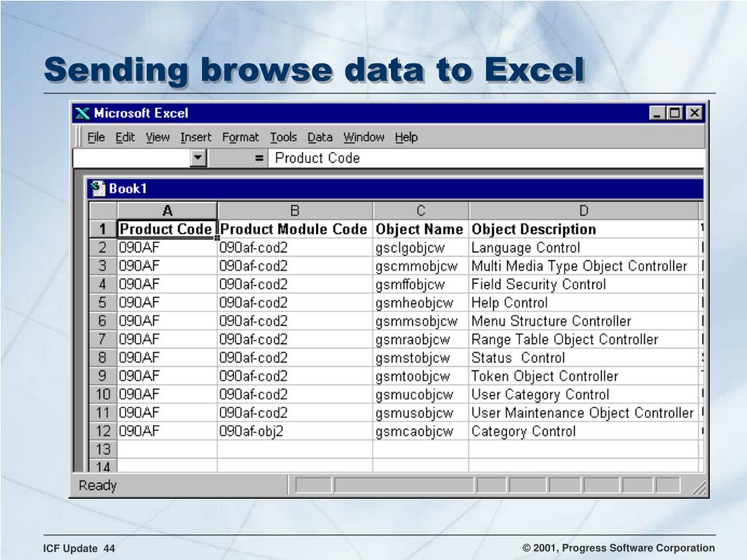
Task: Select cell containing gsmcaobjcw
Action: (421, 431)
